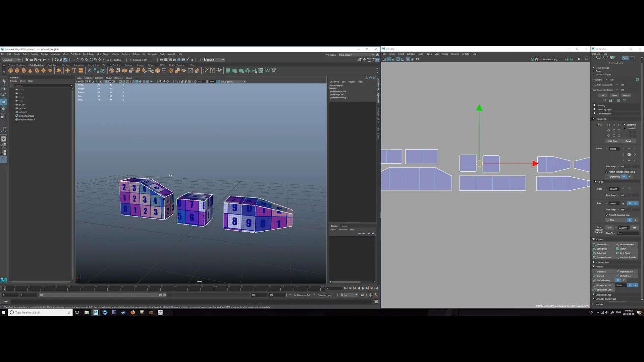Click the Texel Density Get button
Screen dimensions: 644x362
coord(610,228)
